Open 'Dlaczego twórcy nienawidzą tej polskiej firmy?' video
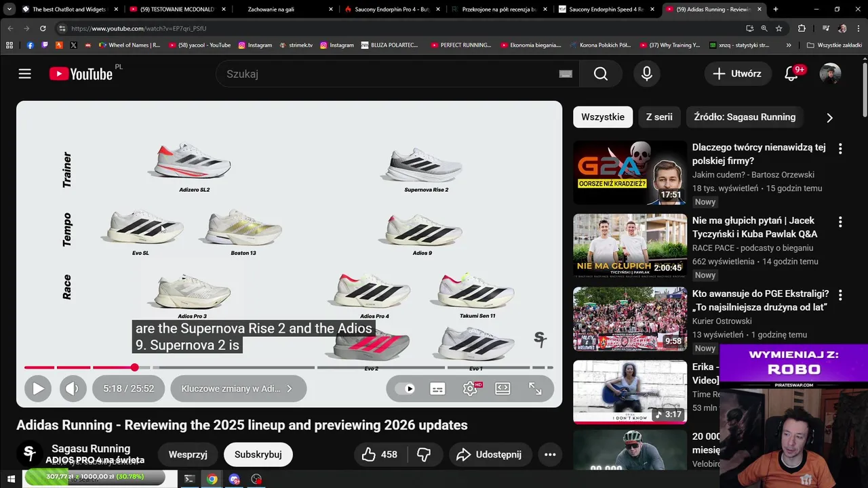 [x=759, y=154]
